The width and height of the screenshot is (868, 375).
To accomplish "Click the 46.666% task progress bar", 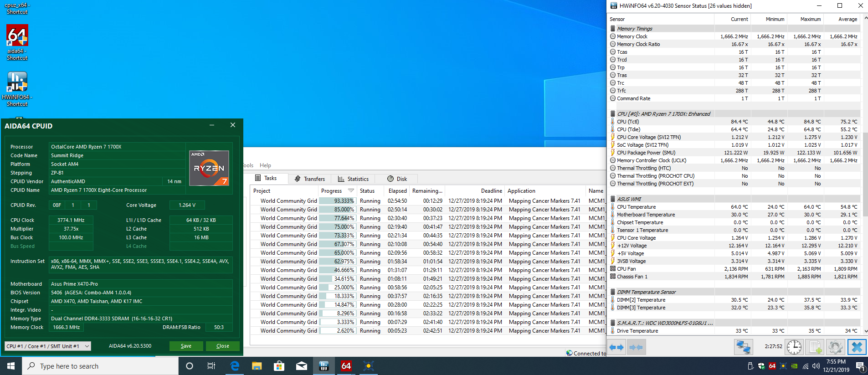I will [337, 270].
